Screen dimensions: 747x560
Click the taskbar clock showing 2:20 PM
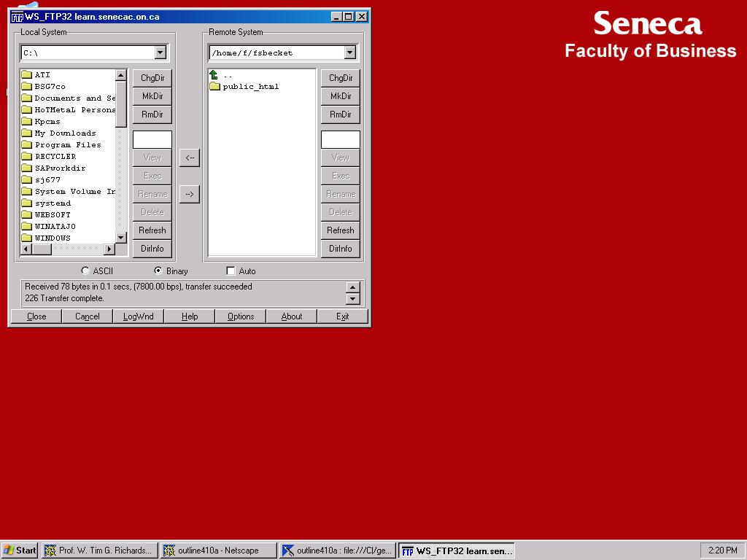pyautogui.click(x=722, y=551)
